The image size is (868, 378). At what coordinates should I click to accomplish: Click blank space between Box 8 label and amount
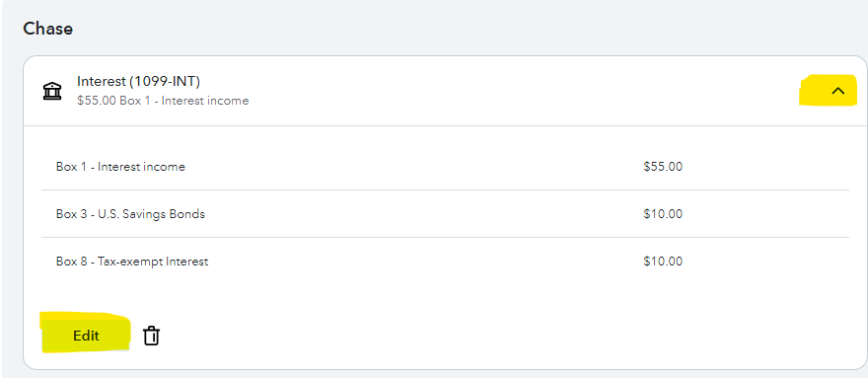pos(426,262)
